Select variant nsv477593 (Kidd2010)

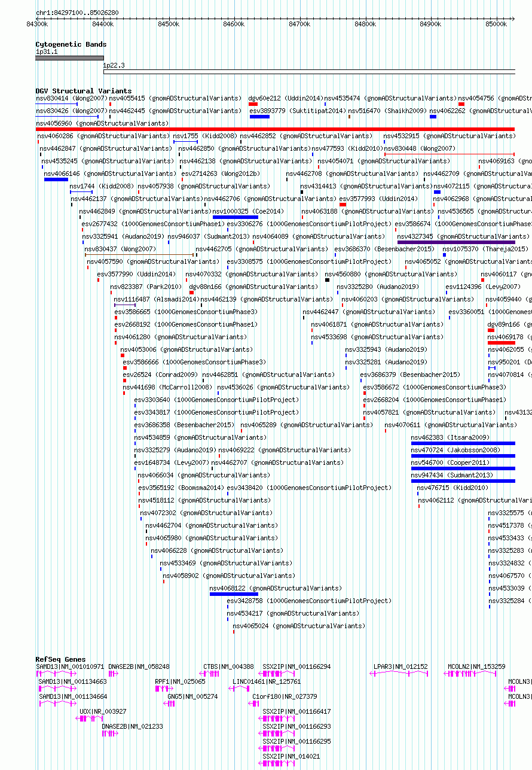coord(347,148)
